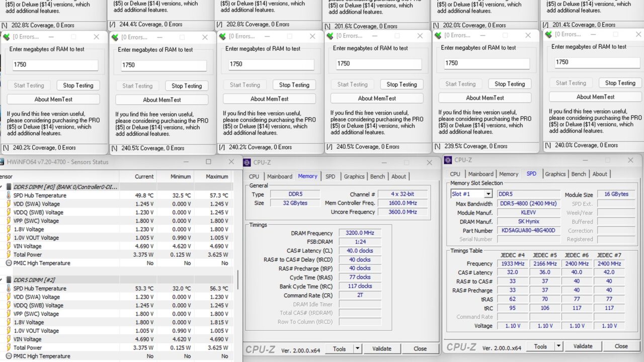Screen dimensions: 644x362
Task: Click lightning icon of DIMM [#0] VDDQ (SWB) Voltage
Action: 9,213
